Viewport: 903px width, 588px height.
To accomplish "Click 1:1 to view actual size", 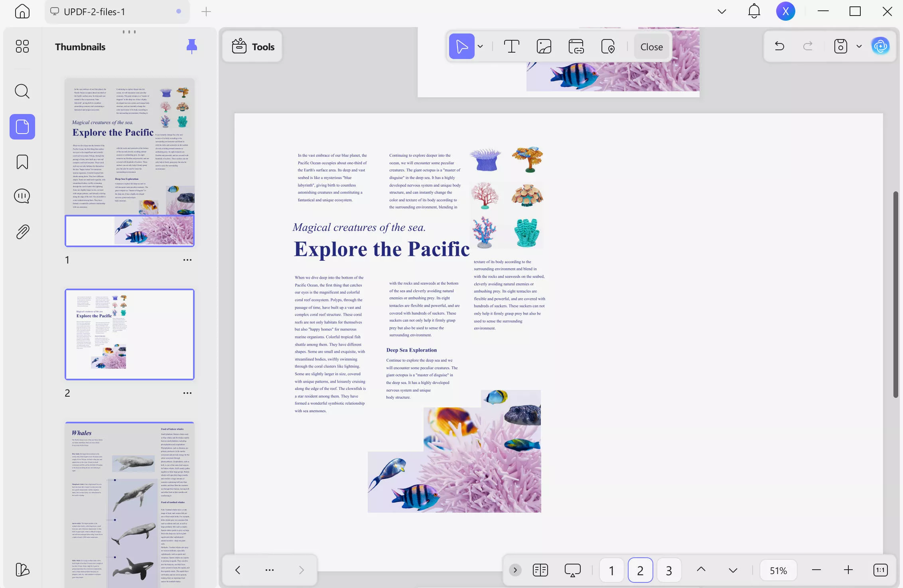I will [880, 570].
